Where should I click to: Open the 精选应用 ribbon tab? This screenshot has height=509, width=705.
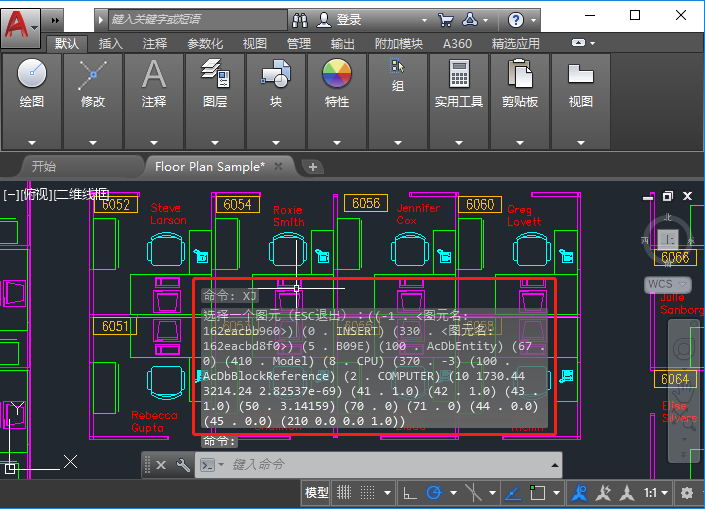515,44
